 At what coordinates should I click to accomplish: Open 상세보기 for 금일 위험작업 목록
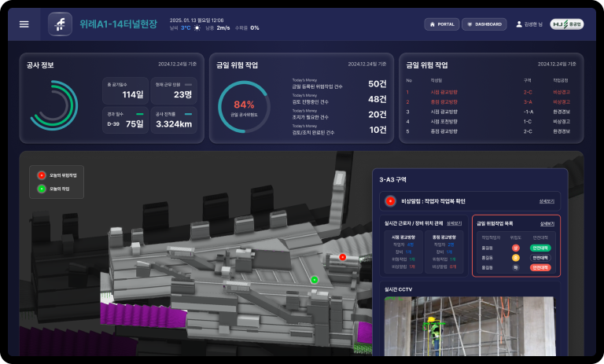547,224
